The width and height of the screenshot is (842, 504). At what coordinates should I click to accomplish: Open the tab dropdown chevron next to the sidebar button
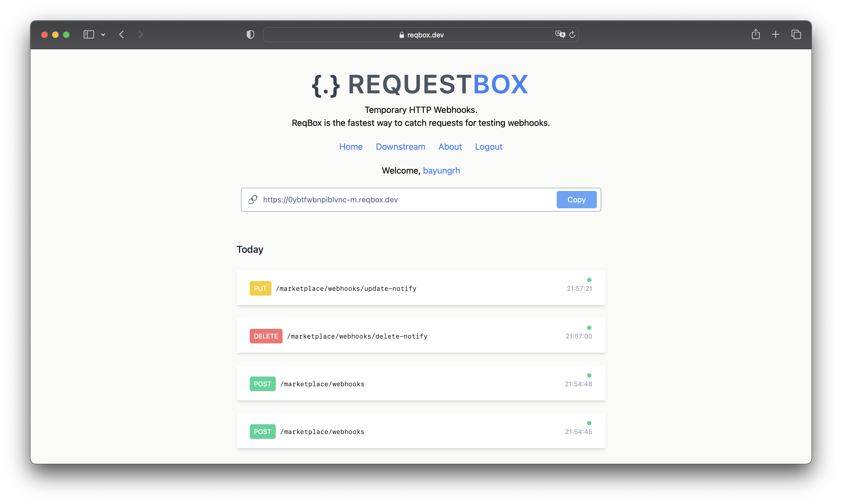tap(103, 34)
